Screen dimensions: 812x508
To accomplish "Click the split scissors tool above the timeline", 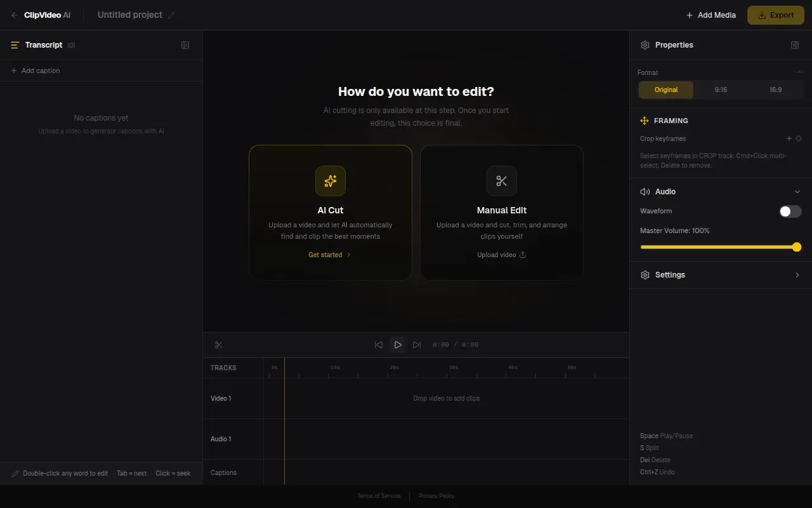I will pyautogui.click(x=219, y=345).
